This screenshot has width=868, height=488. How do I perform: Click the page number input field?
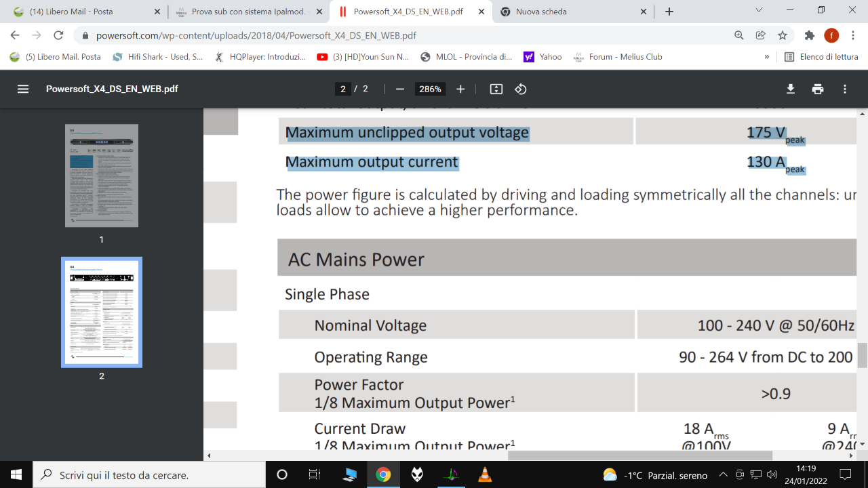point(343,89)
